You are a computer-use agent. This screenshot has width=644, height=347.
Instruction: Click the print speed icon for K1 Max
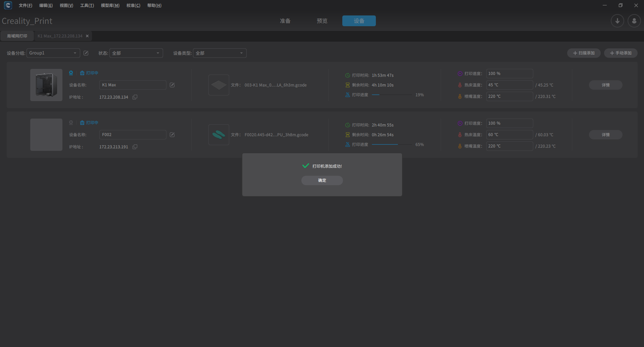pyautogui.click(x=460, y=74)
